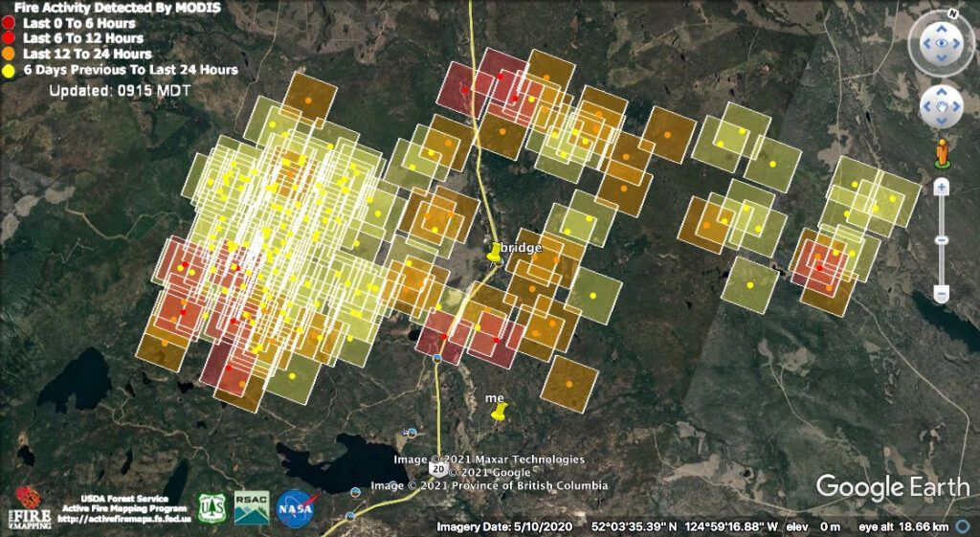Image resolution: width=980 pixels, height=537 pixels.
Task: Click the US Forest Service shield logo
Action: tap(212, 508)
